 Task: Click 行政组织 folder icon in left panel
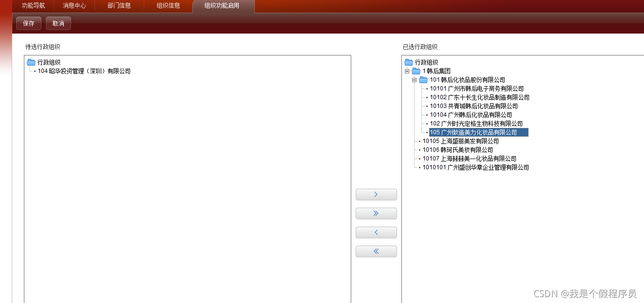coord(31,62)
